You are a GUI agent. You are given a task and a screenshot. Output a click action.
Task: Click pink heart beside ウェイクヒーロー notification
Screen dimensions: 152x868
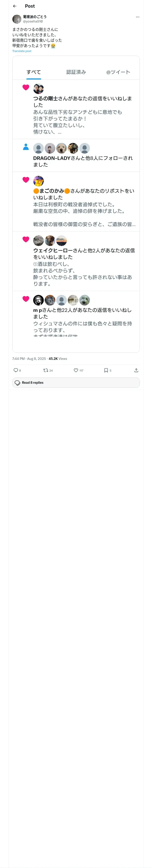[x=26, y=239]
